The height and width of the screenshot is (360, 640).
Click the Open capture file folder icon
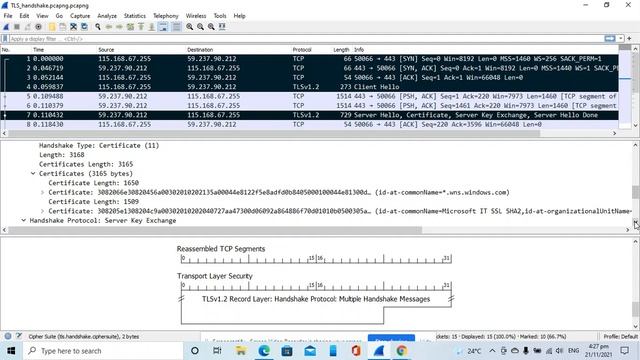(52, 27)
